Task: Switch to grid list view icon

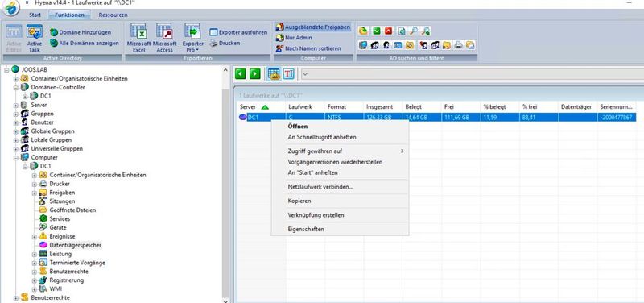Action: pos(274,73)
